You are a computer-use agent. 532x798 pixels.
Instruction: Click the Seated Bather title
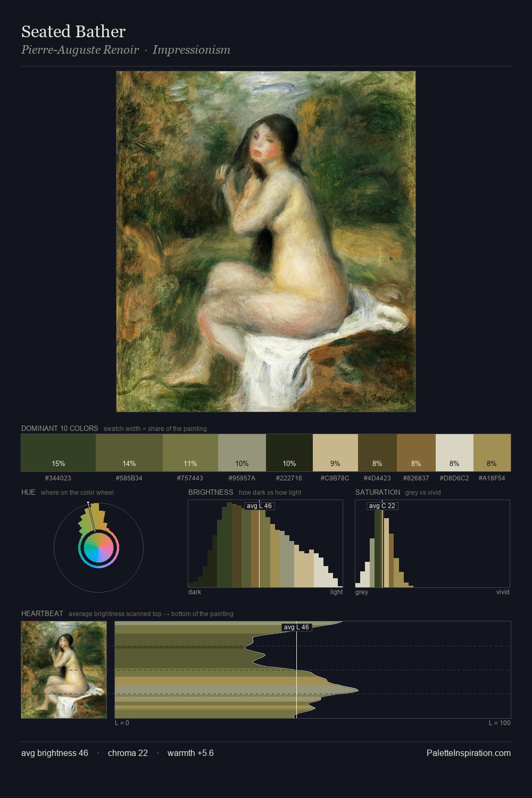pos(73,32)
